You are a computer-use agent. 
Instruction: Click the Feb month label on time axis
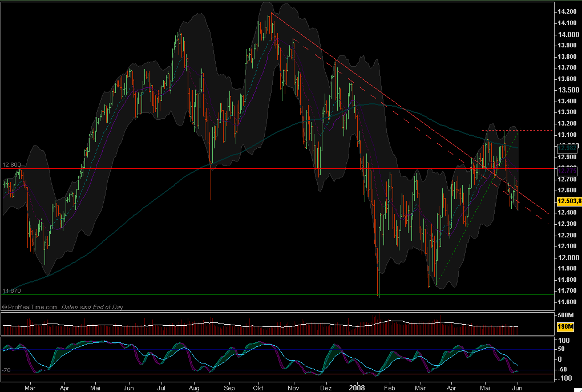click(389, 388)
